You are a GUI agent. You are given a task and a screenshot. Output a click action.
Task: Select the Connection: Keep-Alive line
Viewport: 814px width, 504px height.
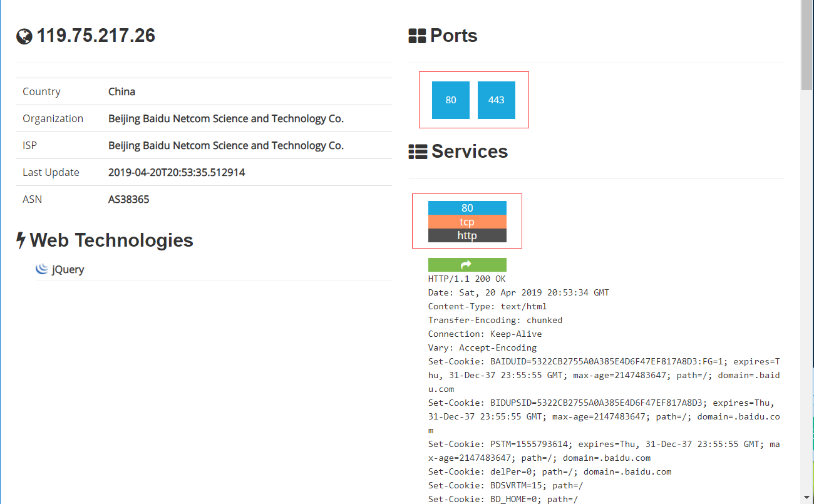point(485,334)
